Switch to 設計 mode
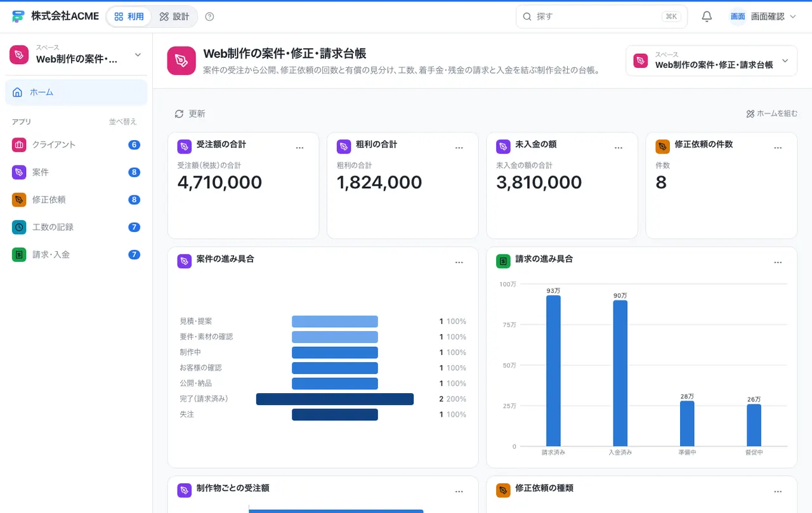 pyautogui.click(x=174, y=16)
